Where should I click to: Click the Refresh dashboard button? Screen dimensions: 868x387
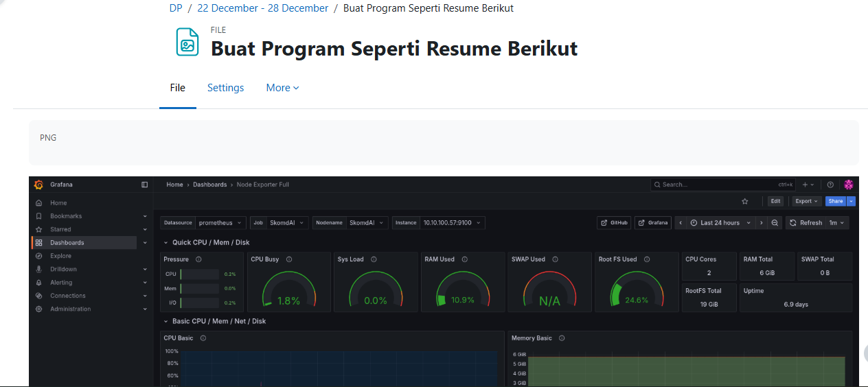coord(806,223)
